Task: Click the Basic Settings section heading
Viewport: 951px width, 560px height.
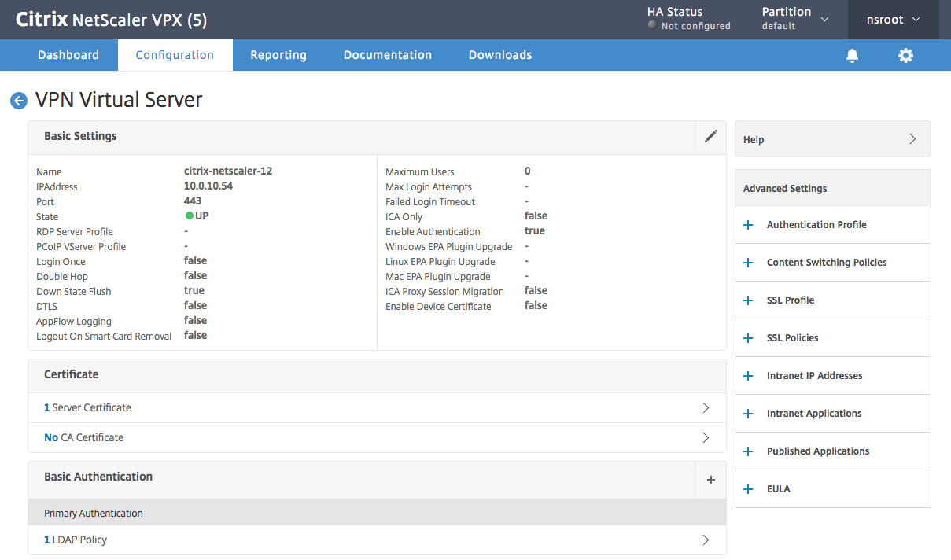Action: click(80, 136)
